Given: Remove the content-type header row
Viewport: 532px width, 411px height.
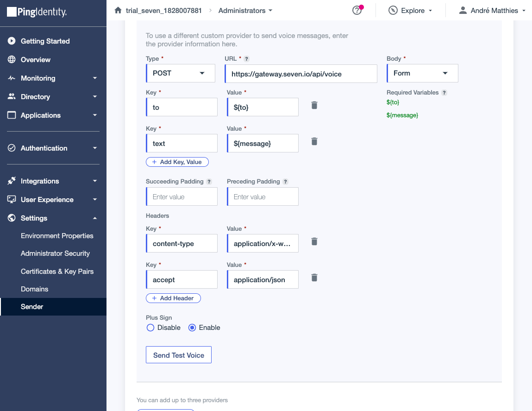Looking at the screenshot, I should 314,241.
